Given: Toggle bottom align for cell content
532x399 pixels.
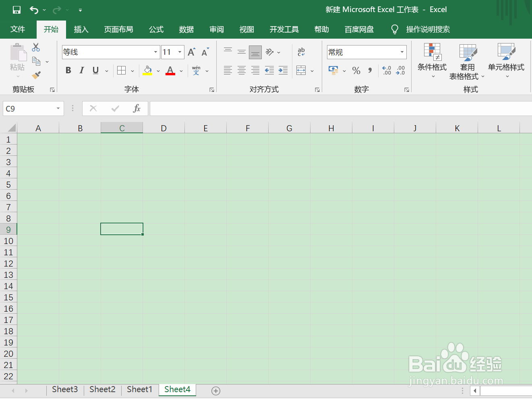Looking at the screenshot, I should click(x=255, y=52).
